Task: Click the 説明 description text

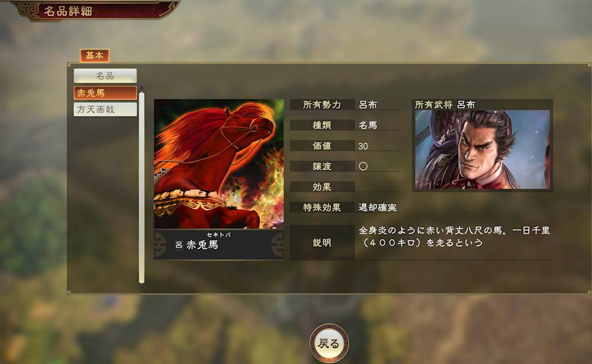Action: click(454, 236)
